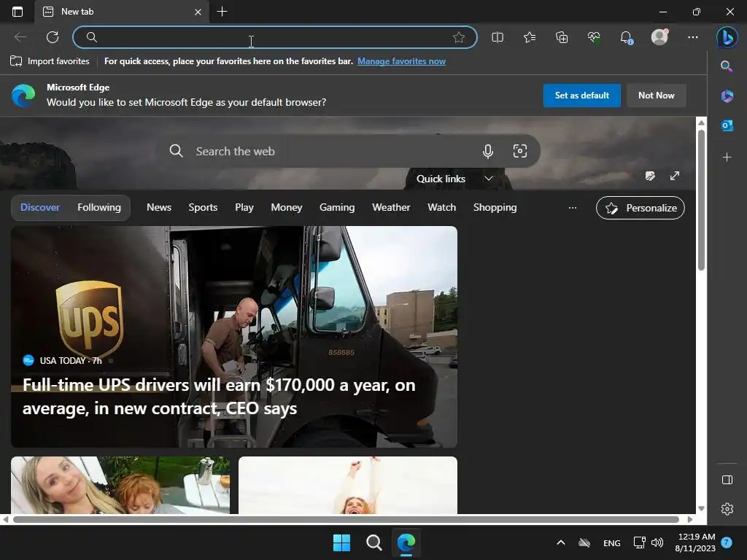747x560 pixels.
Task: Open the News feed tab
Action: [159, 207]
